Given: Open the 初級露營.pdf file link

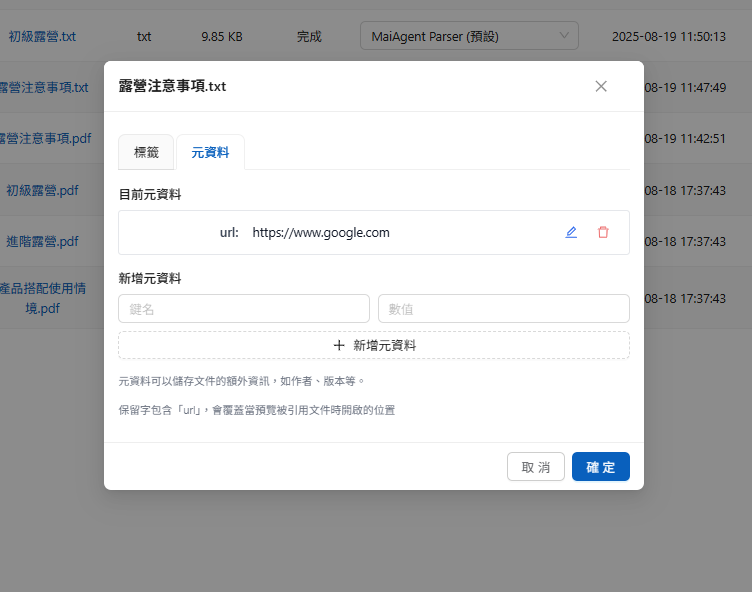Looking at the screenshot, I should click(42, 190).
